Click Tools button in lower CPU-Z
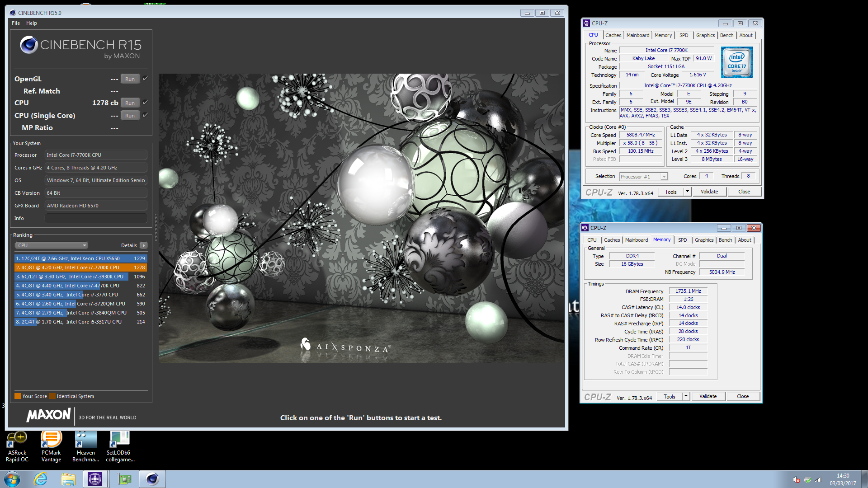This screenshot has width=868, height=488. click(669, 396)
